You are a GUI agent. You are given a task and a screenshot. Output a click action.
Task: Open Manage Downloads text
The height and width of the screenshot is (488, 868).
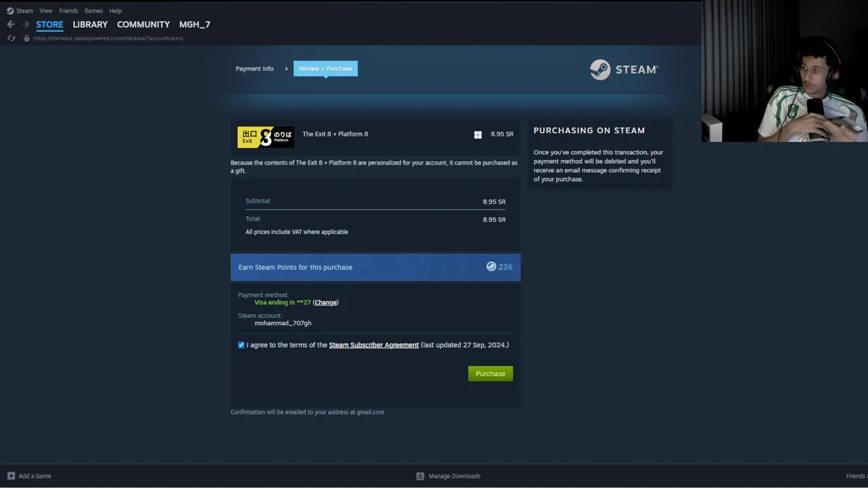click(454, 476)
